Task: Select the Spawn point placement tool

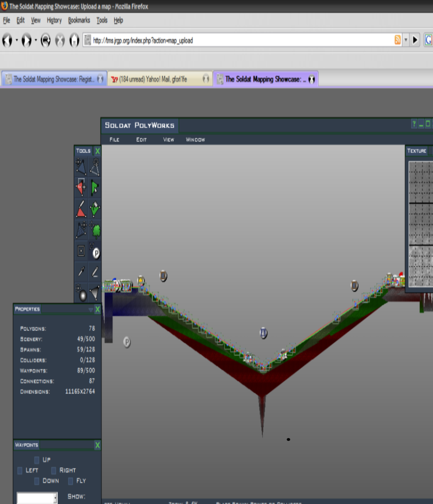Action: pyautogui.click(x=95, y=252)
